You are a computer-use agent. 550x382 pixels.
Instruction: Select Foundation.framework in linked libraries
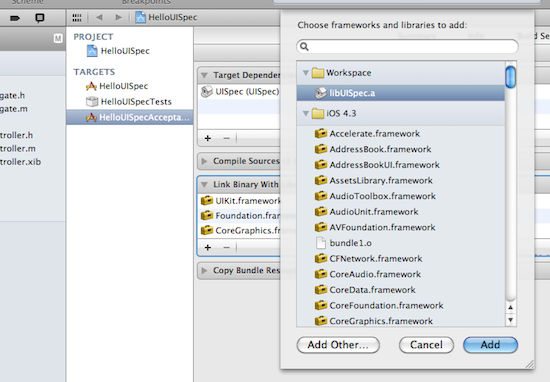click(239, 215)
